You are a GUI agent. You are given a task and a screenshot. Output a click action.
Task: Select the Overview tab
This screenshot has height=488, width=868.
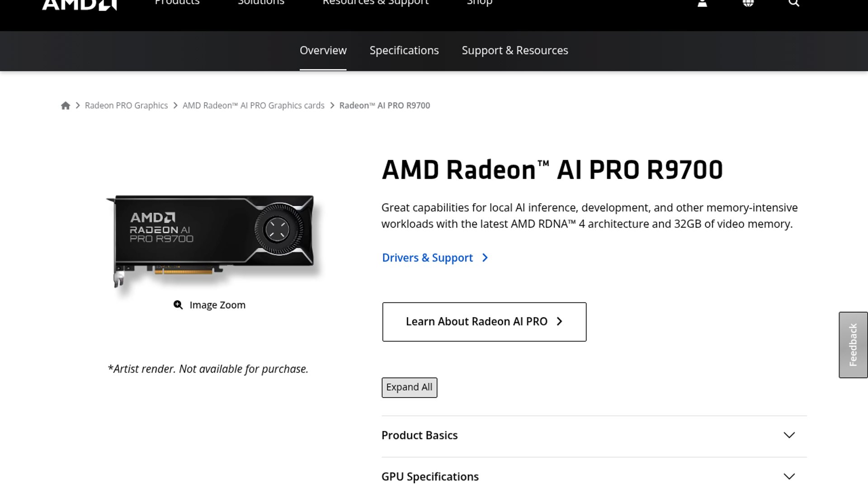click(323, 51)
